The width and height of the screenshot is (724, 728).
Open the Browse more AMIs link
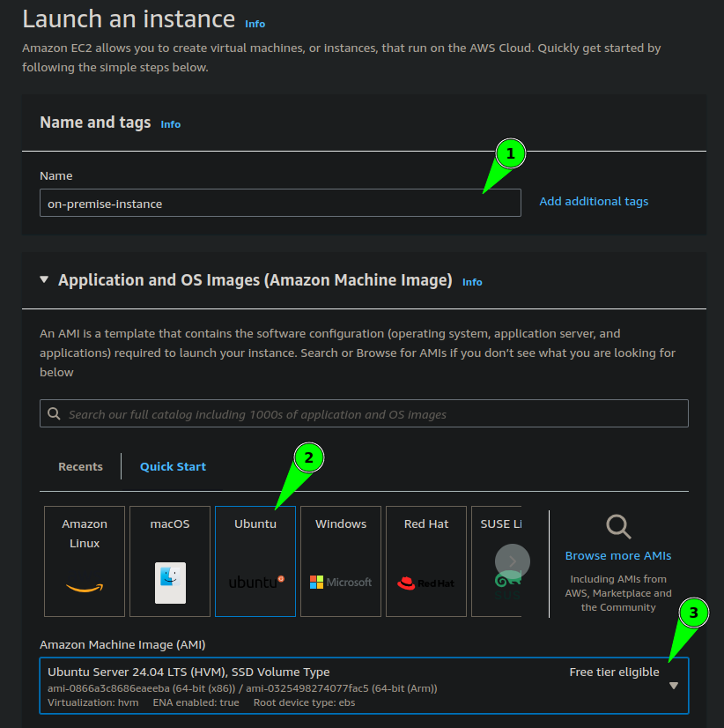618,556
